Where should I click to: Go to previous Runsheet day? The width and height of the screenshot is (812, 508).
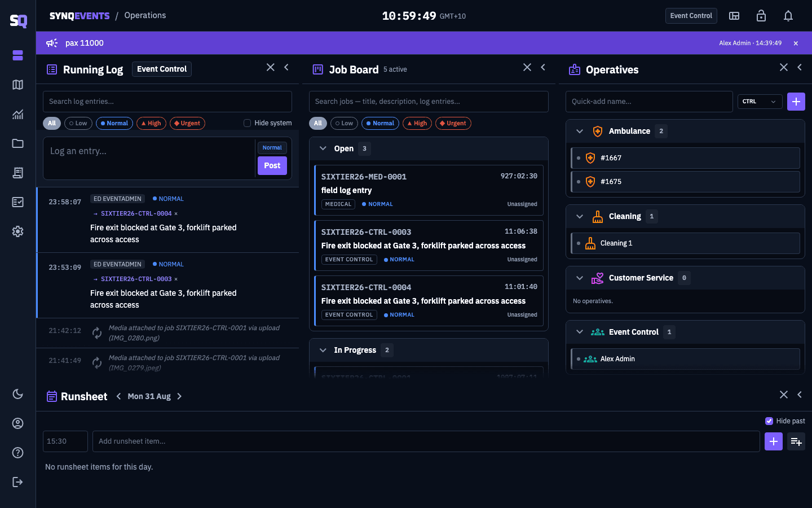pyautogui.click(x=118, y=396)
